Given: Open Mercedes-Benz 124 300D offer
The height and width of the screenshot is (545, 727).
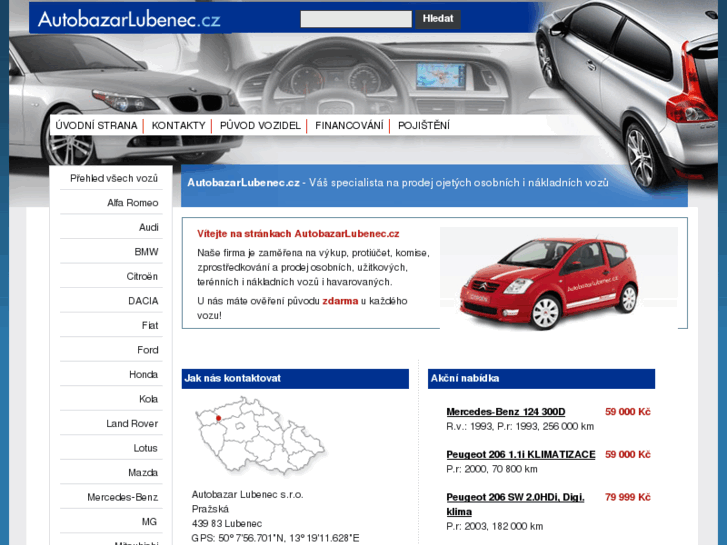Looking at the screenshot, I should (506, 412).
